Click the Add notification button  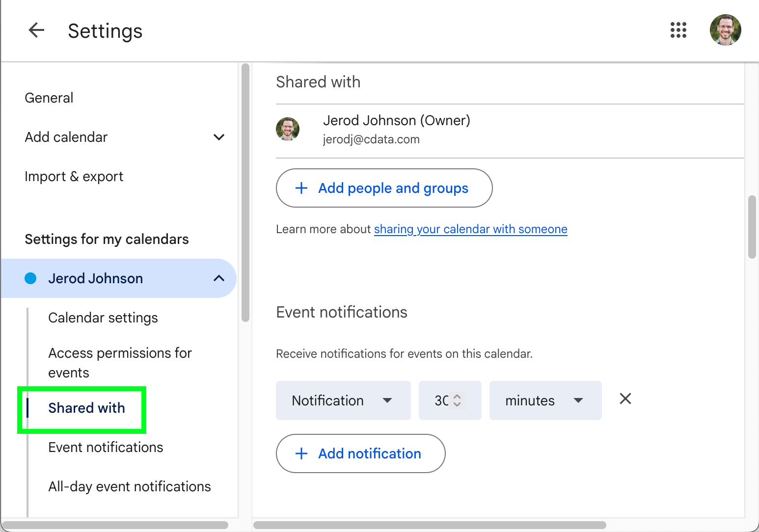coord(360,453)
